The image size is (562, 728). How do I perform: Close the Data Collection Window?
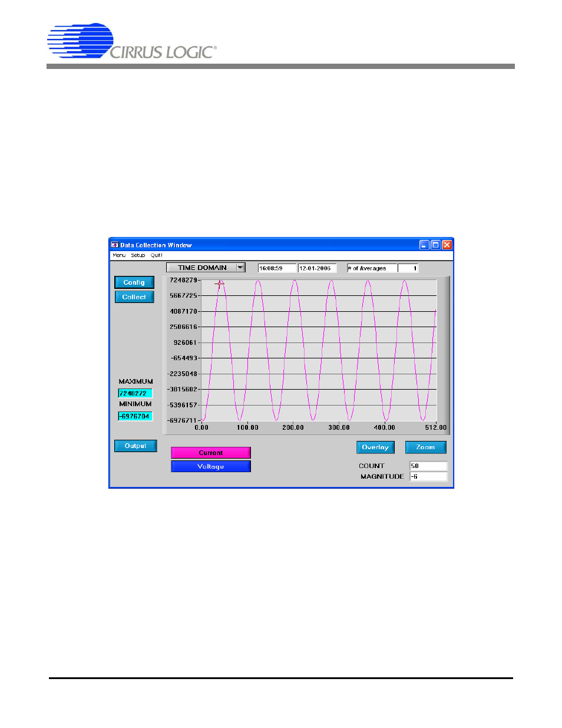(447, 245)
